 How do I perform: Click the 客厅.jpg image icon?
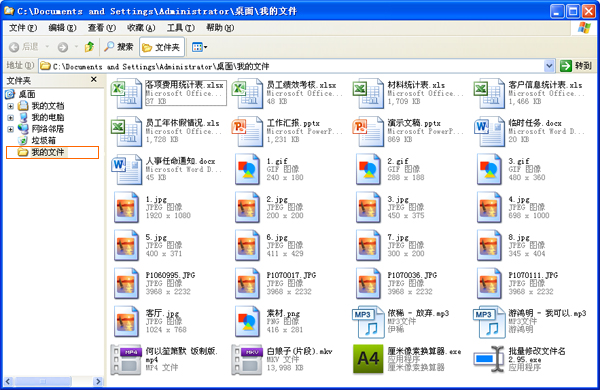pos(126,321)
